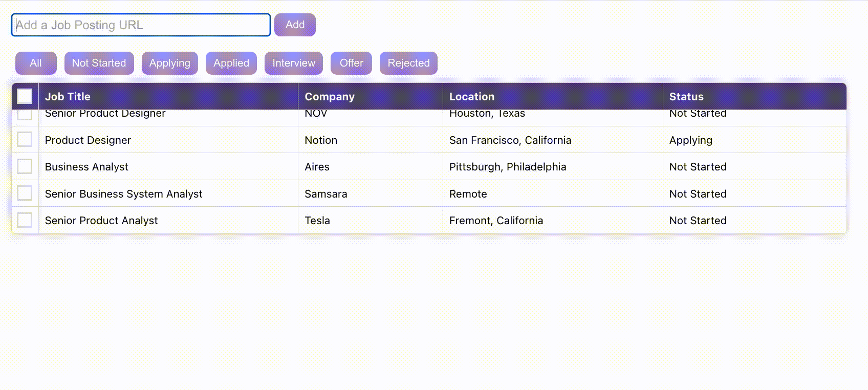868x390 pixels.
Task: Filter jobs by Rejected
Action: 408,63
